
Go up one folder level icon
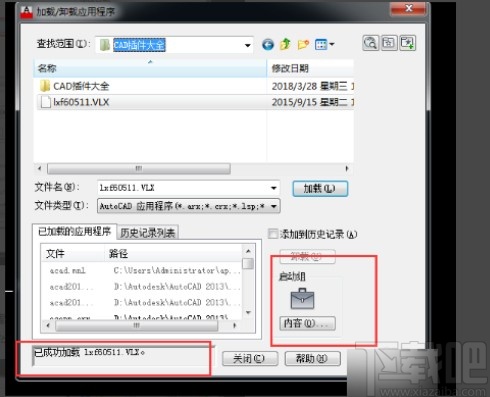(x=285, y=44)
